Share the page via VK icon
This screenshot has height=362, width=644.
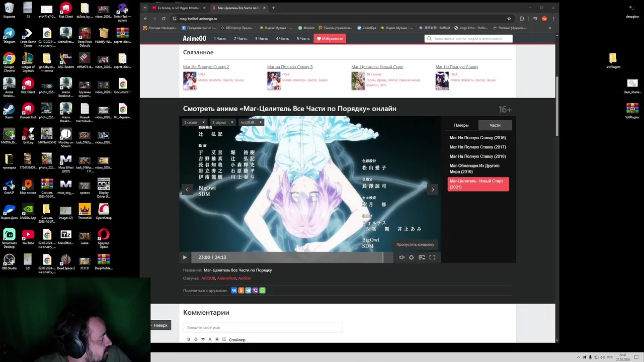coord(234,290)
